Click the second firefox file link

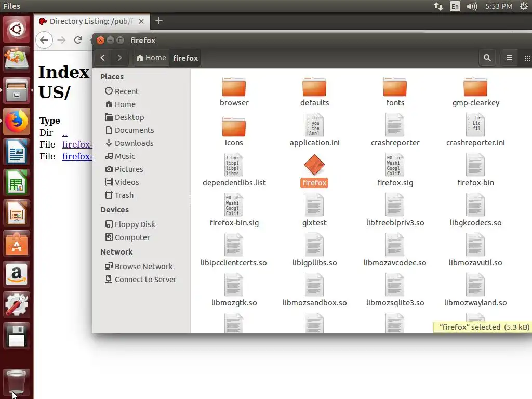(x=77, y=156)
